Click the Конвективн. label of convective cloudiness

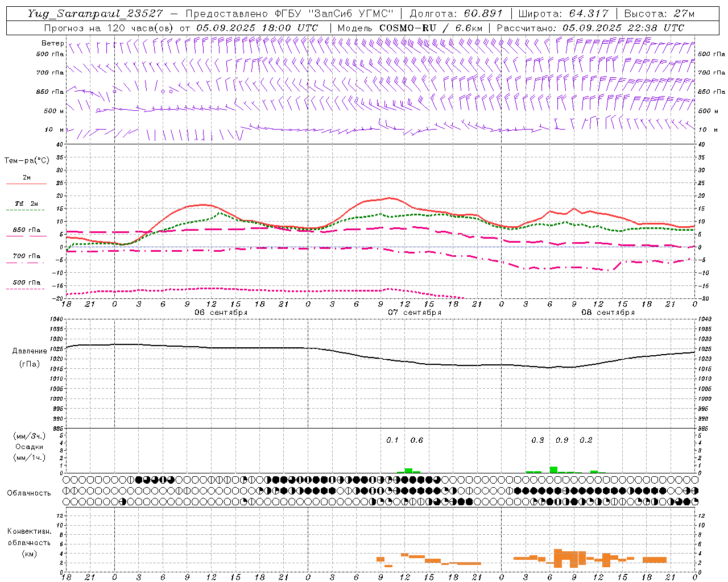[30, 531]
